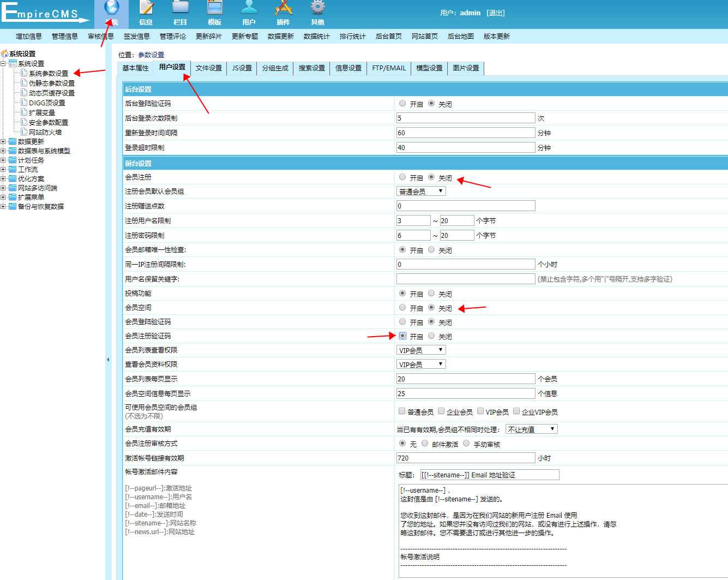Select 邮件激活 registration review radio
The image size is (728, 580).
pos(425,443)
